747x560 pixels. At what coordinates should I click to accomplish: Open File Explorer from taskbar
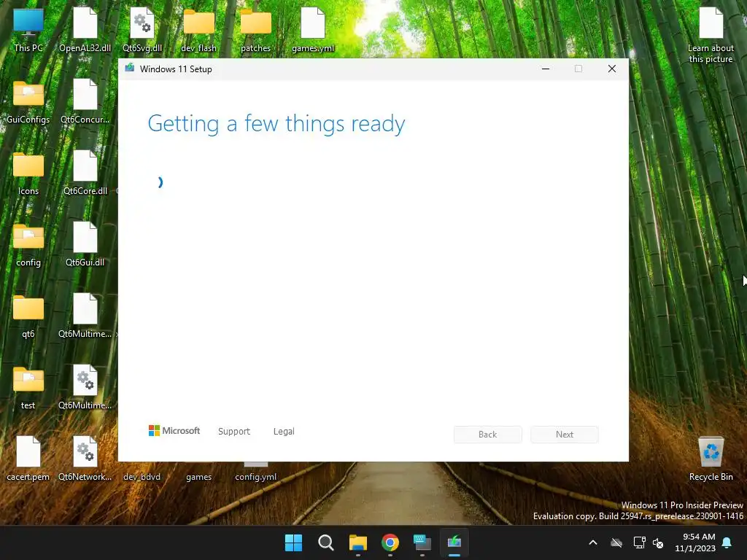click(357, 542)
